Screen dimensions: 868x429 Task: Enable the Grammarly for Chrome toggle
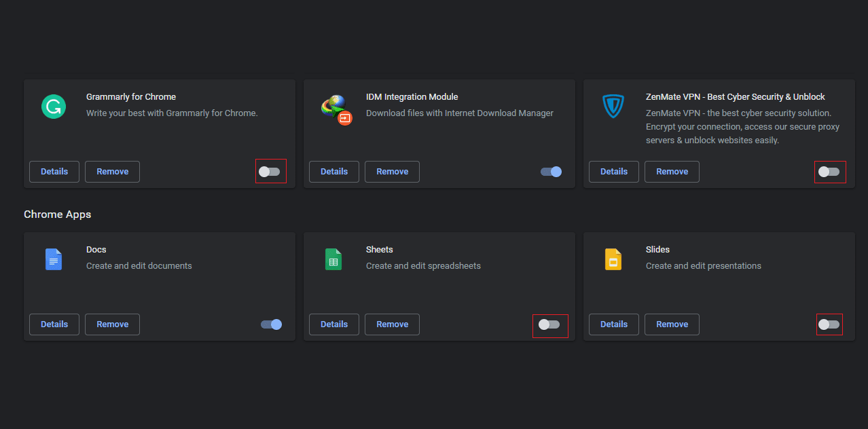coord(270,172)
